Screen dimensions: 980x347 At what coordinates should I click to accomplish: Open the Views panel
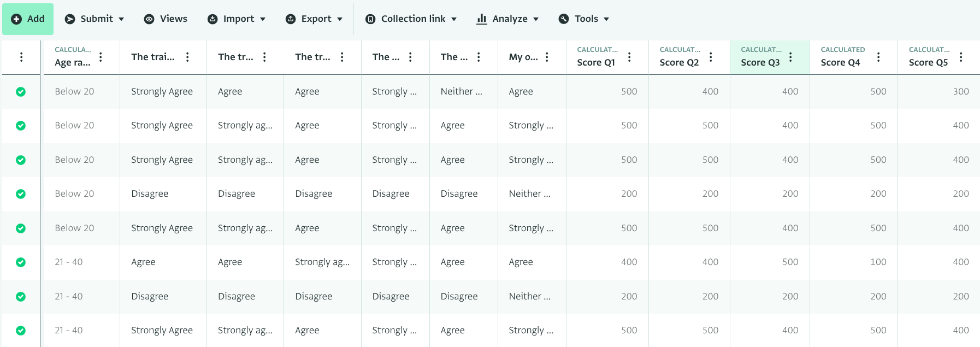[x=166, y=19]
